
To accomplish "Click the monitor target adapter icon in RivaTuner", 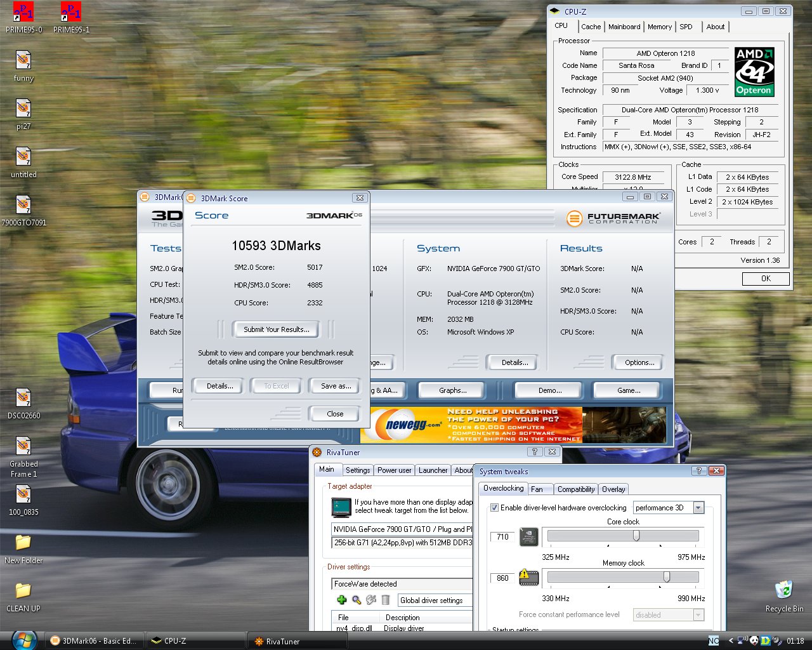I will click(x=341, y=507).
